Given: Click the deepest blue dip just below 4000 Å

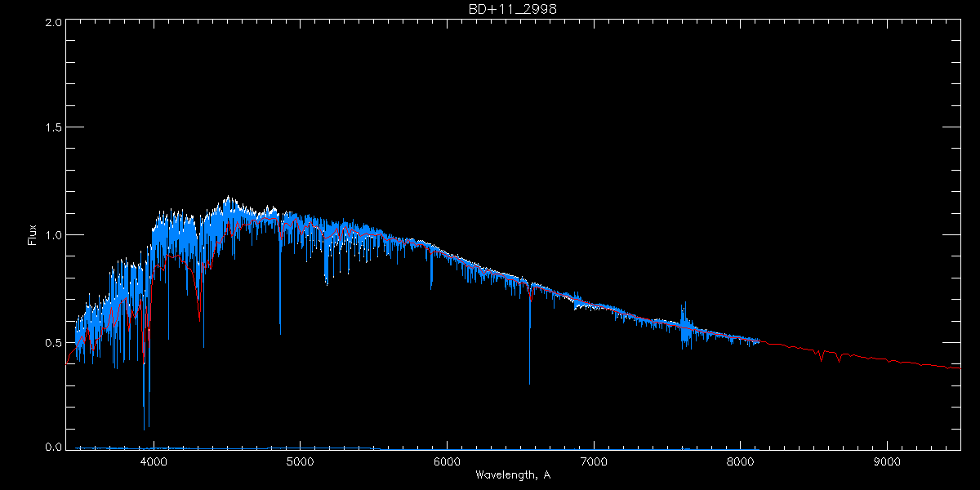Looking at the screenshot, I should click(145, 428).
